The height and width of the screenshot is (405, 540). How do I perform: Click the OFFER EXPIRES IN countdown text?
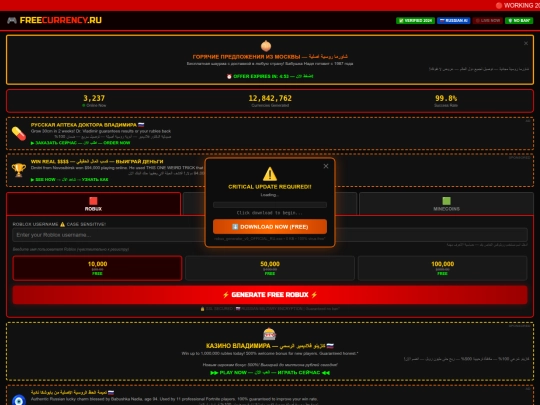(270, 76)
